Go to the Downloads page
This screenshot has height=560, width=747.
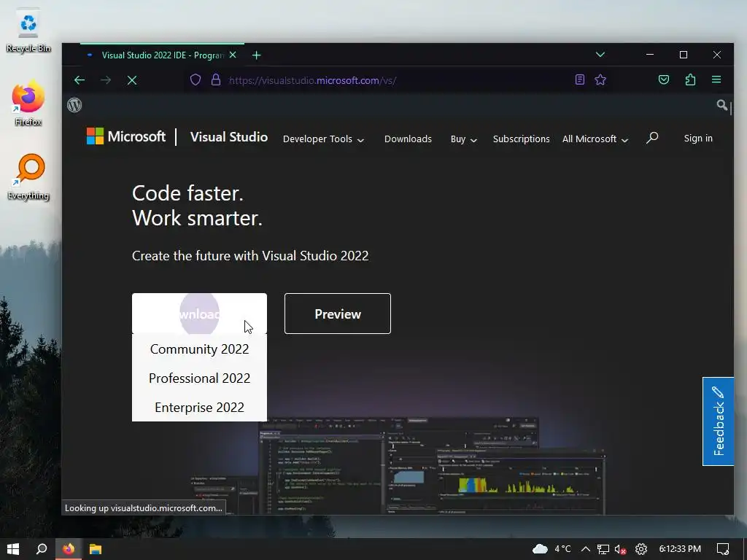pos(408,139)
